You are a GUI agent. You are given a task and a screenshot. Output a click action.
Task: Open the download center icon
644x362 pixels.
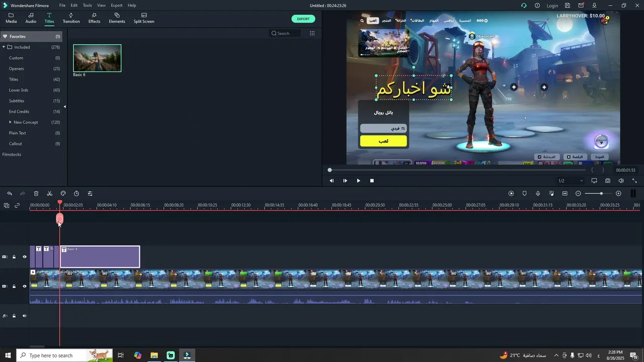tap(594, 6)
